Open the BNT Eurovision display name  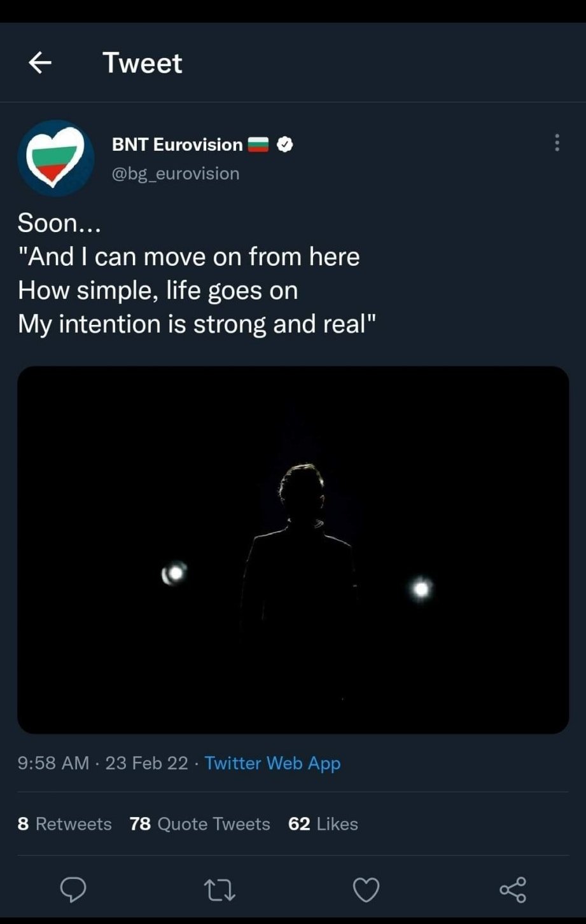click(177, 145)
